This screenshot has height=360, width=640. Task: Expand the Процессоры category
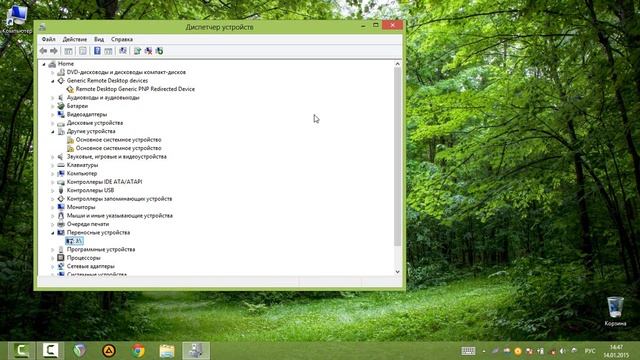(x=53, y=258)
